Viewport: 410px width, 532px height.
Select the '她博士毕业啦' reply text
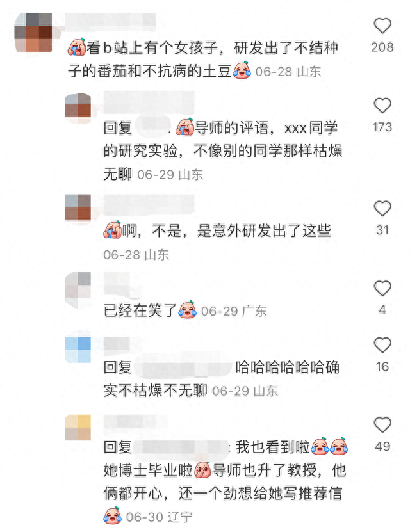(224, 482)
